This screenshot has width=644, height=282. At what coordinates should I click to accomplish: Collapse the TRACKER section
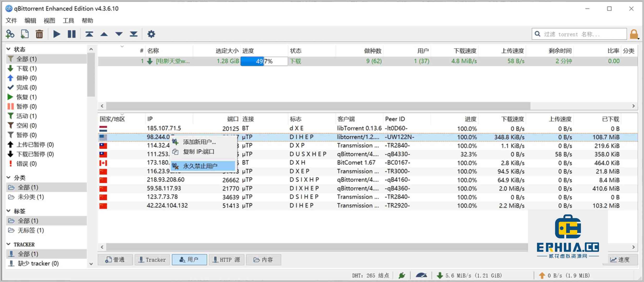pos(8,244)
